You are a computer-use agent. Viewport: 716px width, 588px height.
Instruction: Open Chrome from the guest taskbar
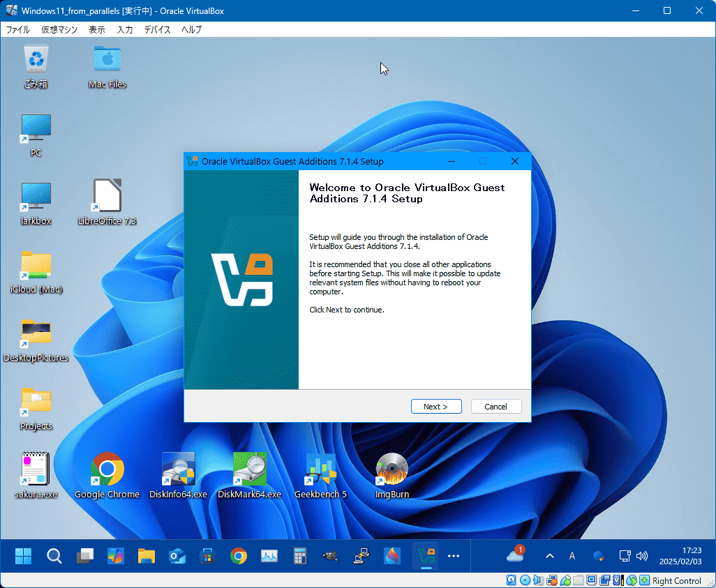(x=239, y=556)
